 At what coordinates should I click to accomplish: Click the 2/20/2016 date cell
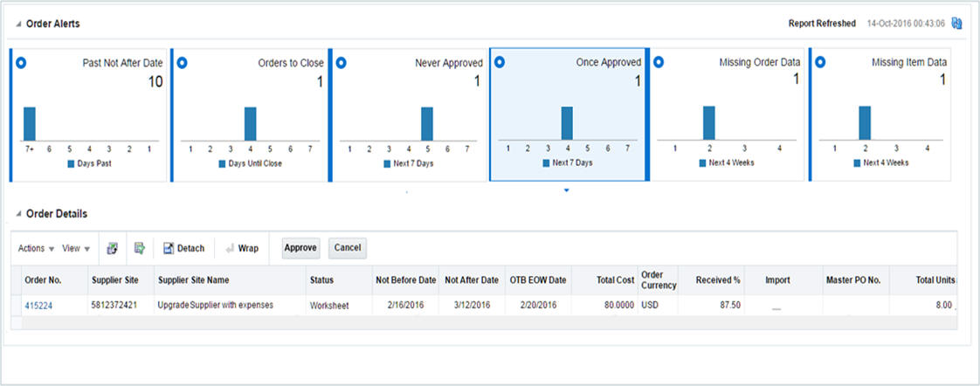click(x=538, y=306)
